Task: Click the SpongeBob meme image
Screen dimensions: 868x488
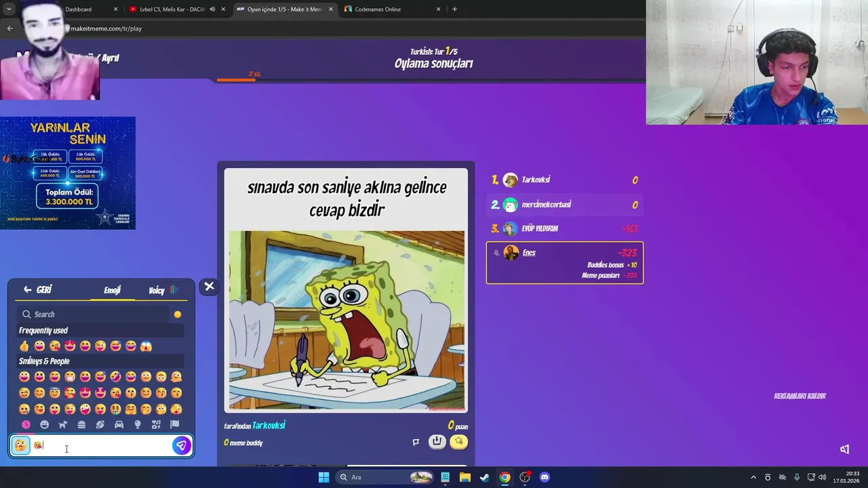Action: 347,321
